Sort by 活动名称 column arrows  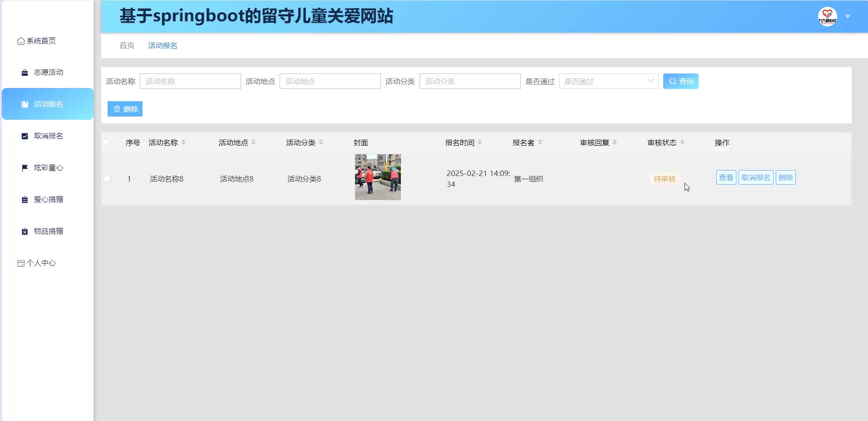point(183,142)
